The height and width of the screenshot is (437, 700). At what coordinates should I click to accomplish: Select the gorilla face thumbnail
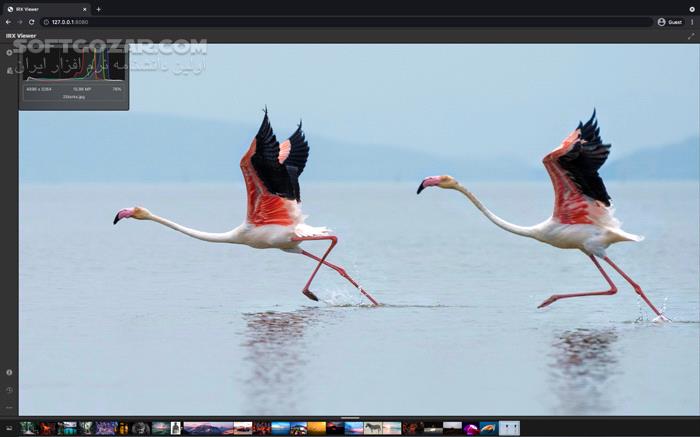tap(141, 428)
